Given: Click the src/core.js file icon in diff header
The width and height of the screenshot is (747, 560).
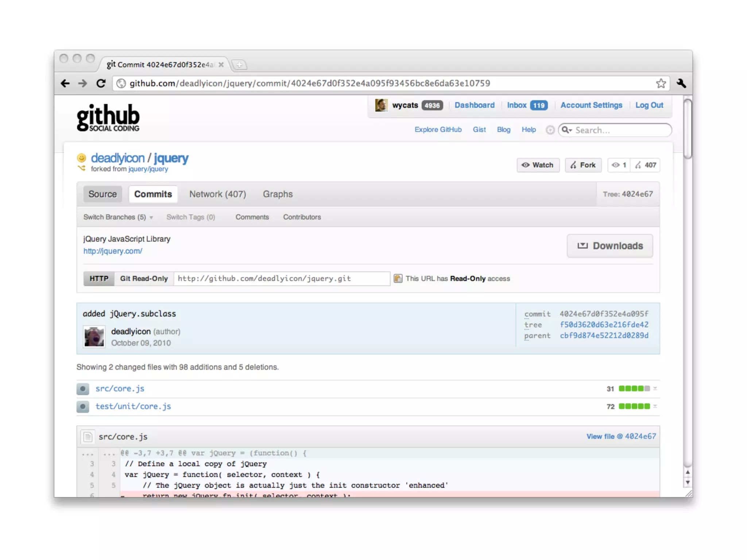Looking at the screenshot, I should click(x=88, y=436).
